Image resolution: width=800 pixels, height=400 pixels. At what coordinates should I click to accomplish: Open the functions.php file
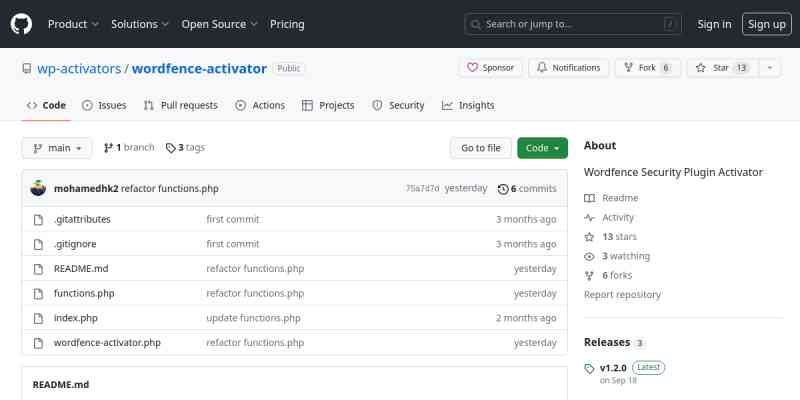(x=84, y=293)
